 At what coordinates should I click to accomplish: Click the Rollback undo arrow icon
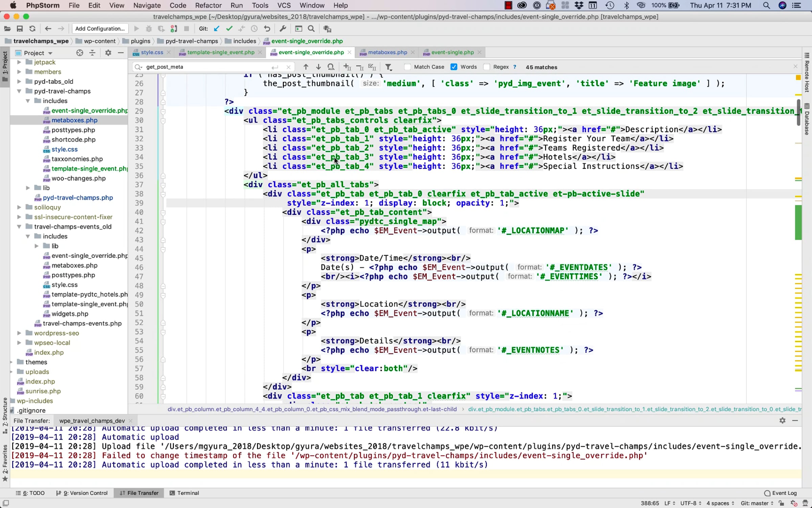tap(267, 29)
